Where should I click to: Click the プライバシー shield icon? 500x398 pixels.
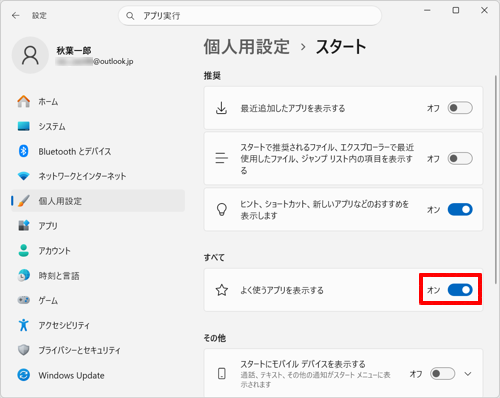tap(24, 350)
